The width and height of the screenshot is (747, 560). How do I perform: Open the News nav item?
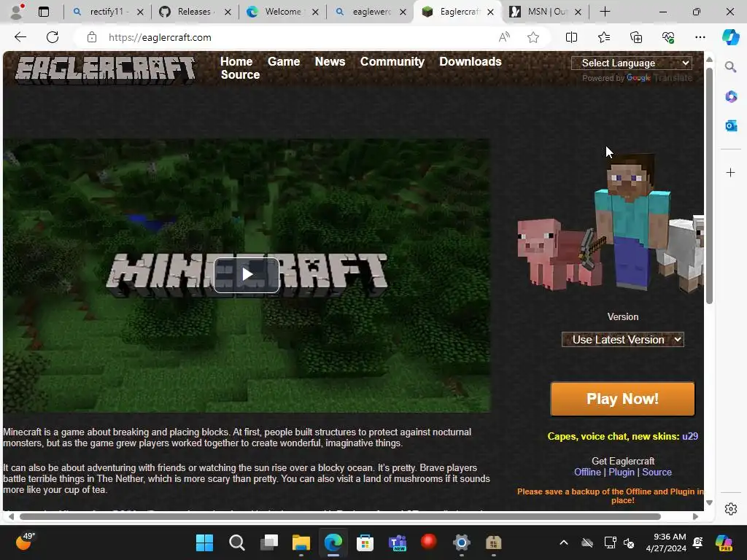click(330, 61)
